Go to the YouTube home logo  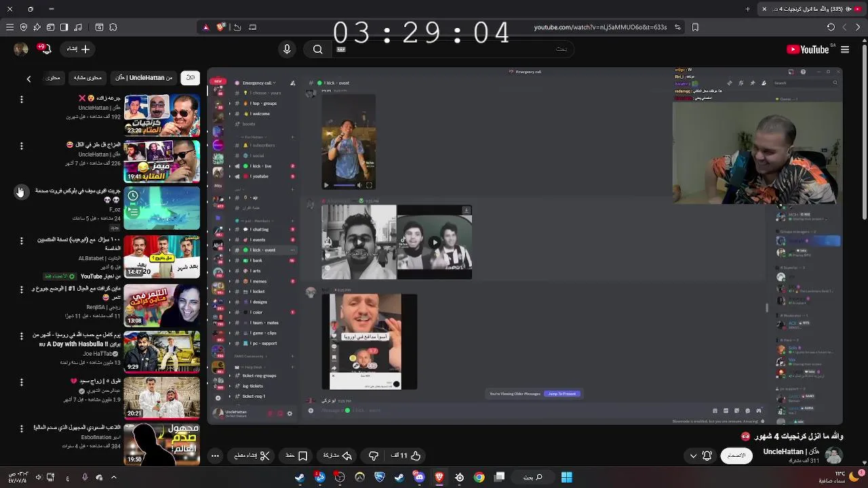(808, 49)
